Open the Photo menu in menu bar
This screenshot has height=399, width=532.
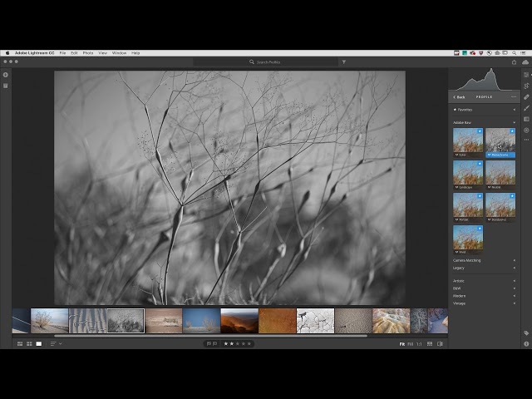pyautogui.click(x=88, y=52)
